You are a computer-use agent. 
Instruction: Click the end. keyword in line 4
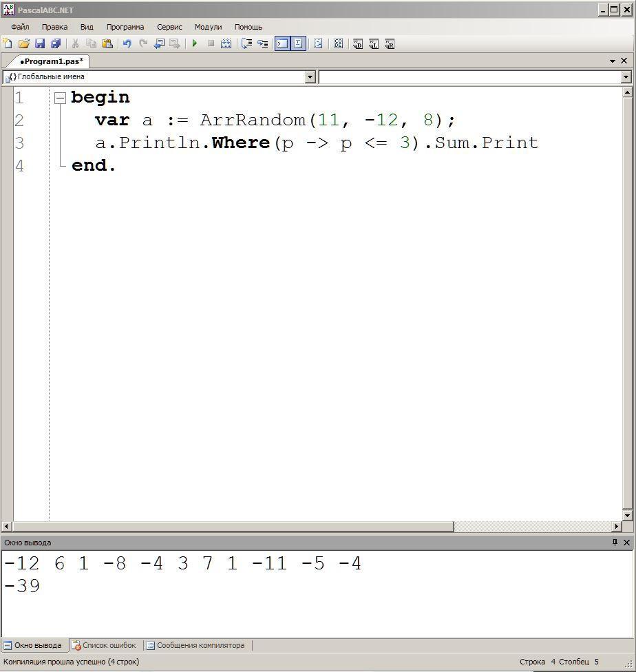(94, 165)
